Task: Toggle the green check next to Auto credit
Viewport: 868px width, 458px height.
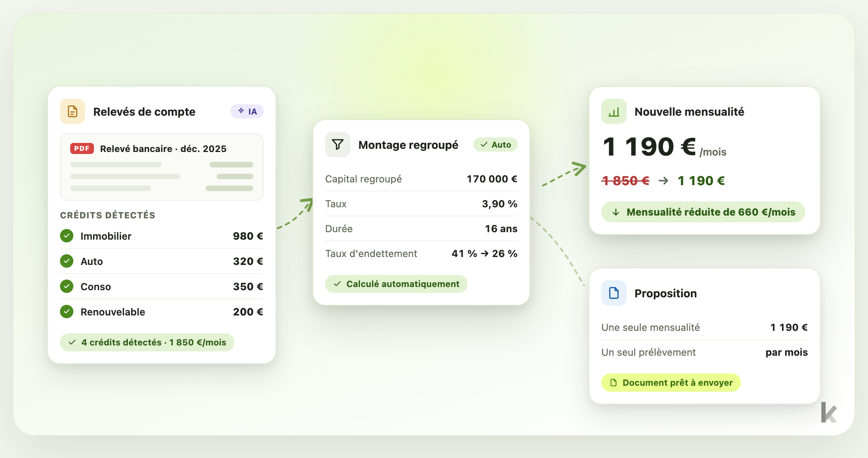Action: [67, 261]
